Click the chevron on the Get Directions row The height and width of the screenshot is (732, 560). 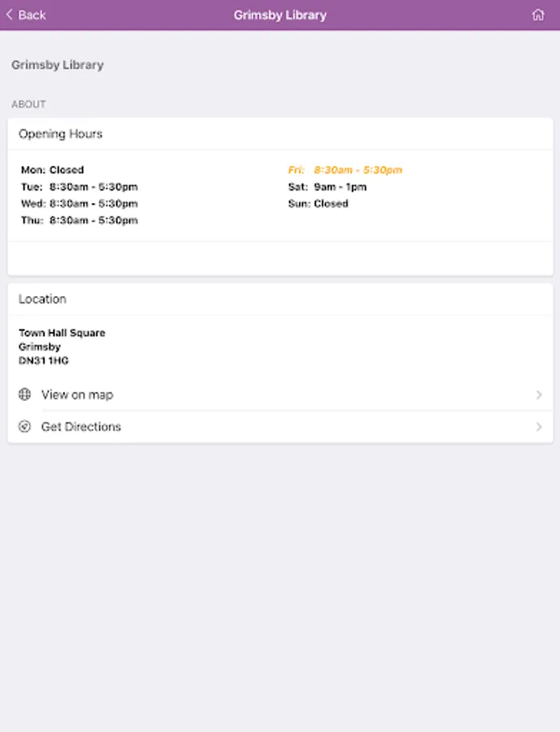tap(539, 427)
